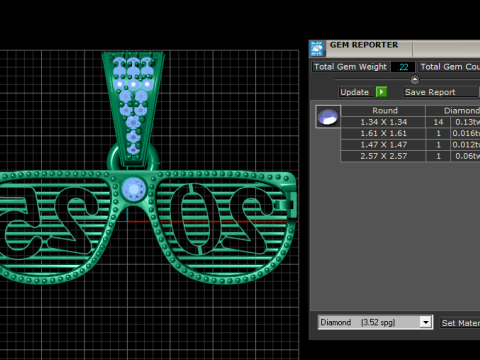Image resolution: width=480 pixels, height=360 pixels.
Task: Select the 1.34 X 1.34 gem row
Action: coord(410,122)
